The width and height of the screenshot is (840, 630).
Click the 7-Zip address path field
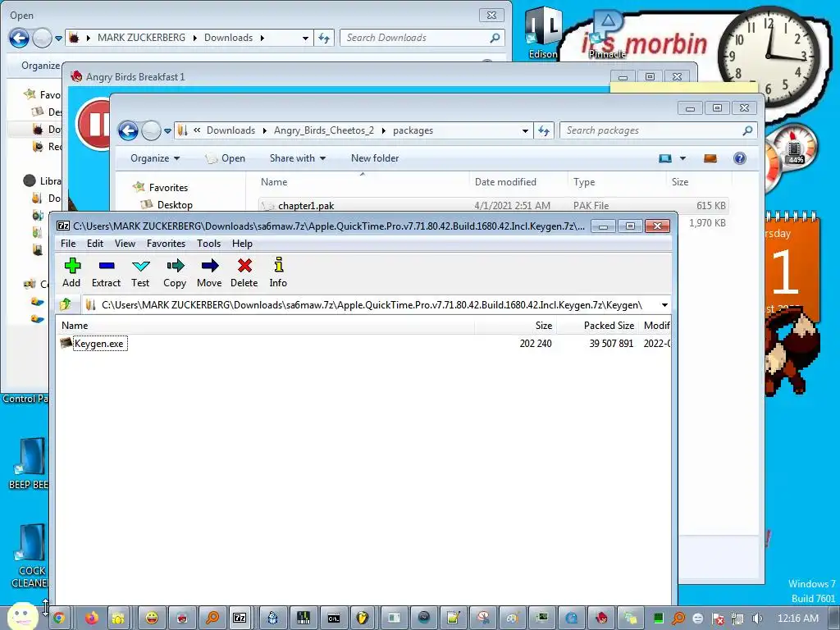coord(371,305)
